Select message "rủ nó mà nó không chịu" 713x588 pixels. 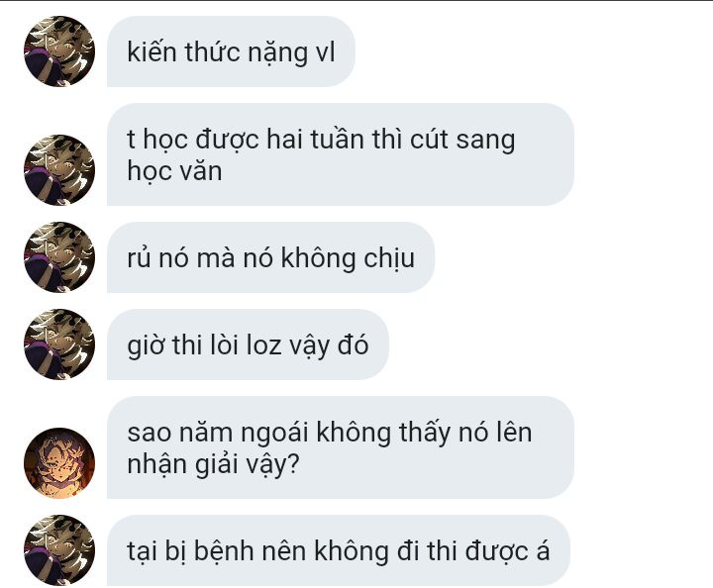(270, 257)
